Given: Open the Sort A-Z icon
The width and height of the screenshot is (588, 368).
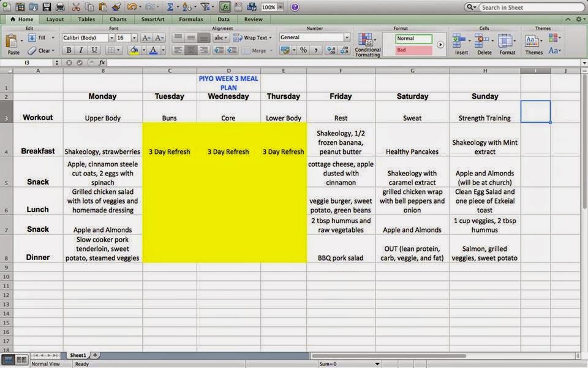Looking at the screenshot, I should (186, 6).
